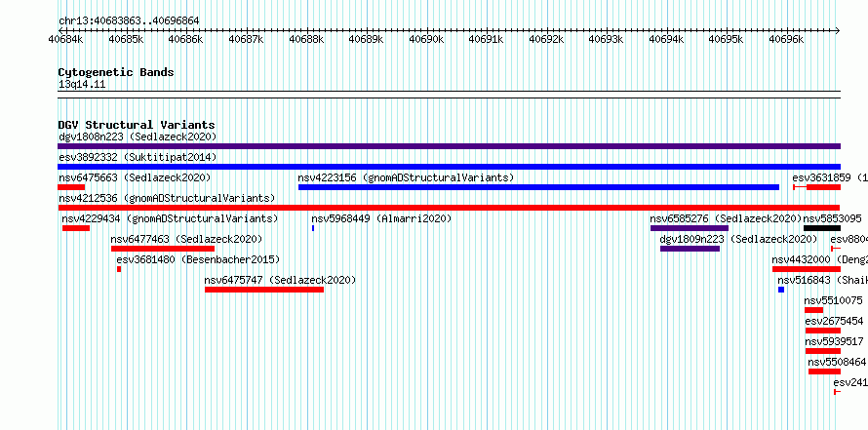Click the 40688k ruler tick label
The width and height of the screenshot is (868, 430).
[x=306, y=39]
